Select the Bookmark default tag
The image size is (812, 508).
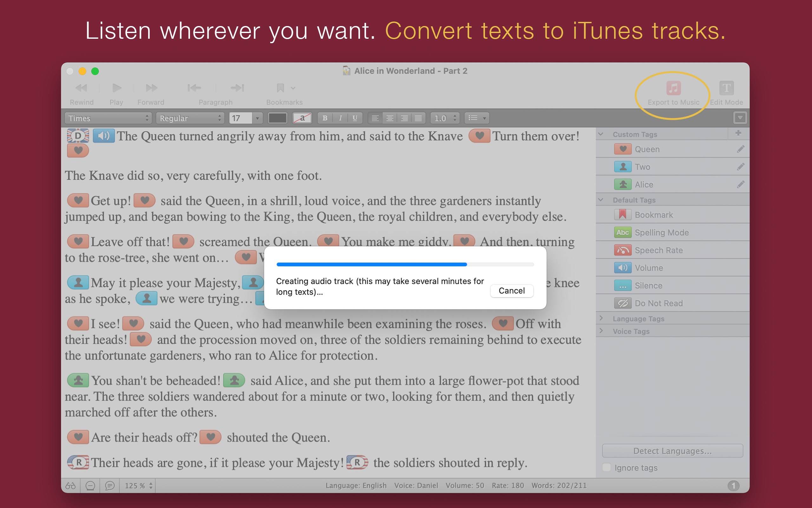(x=672, y=214)
